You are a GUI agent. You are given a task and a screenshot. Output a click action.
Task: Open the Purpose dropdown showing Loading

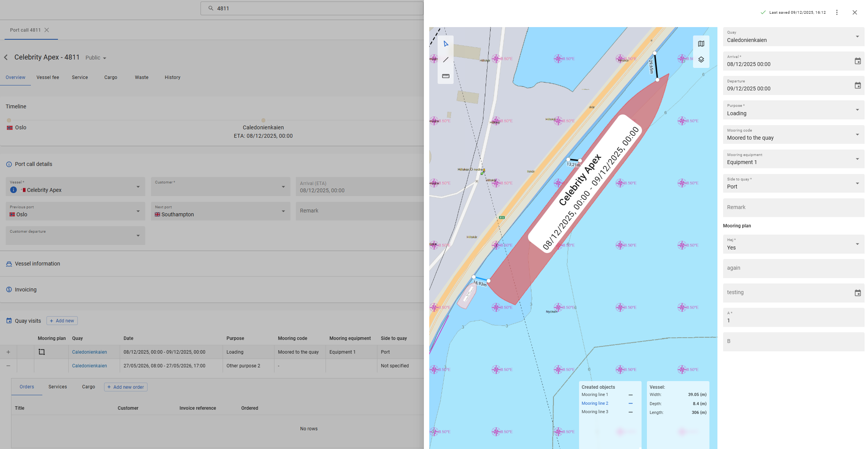tap(857, 110)
